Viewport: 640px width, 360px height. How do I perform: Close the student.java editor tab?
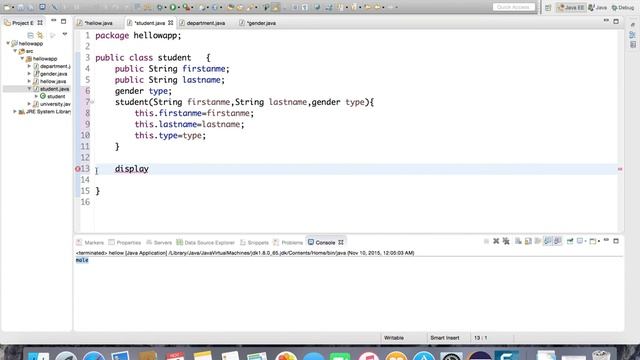pos(171,23)
